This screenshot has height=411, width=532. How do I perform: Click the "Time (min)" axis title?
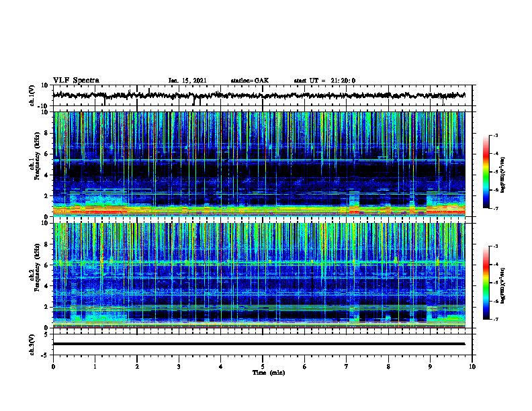tap(269, 373)
